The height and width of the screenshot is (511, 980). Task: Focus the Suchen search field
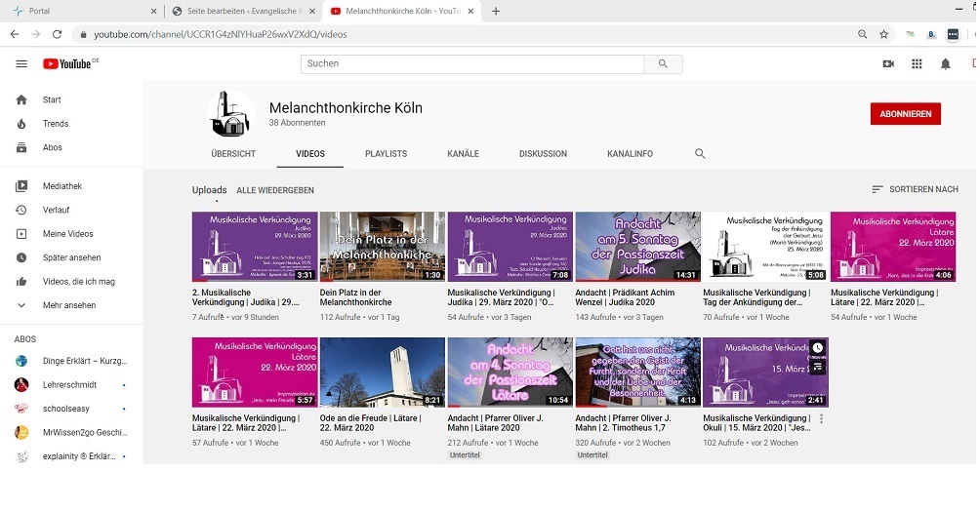coord(472,63)
